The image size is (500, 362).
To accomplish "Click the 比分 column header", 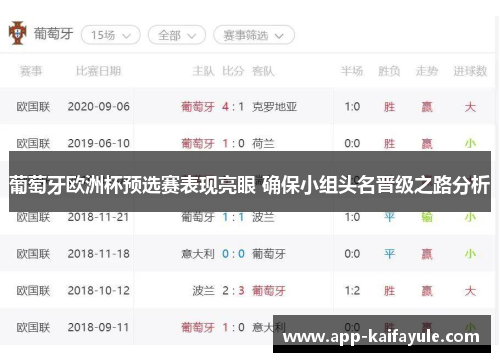I will coord(233,71).
